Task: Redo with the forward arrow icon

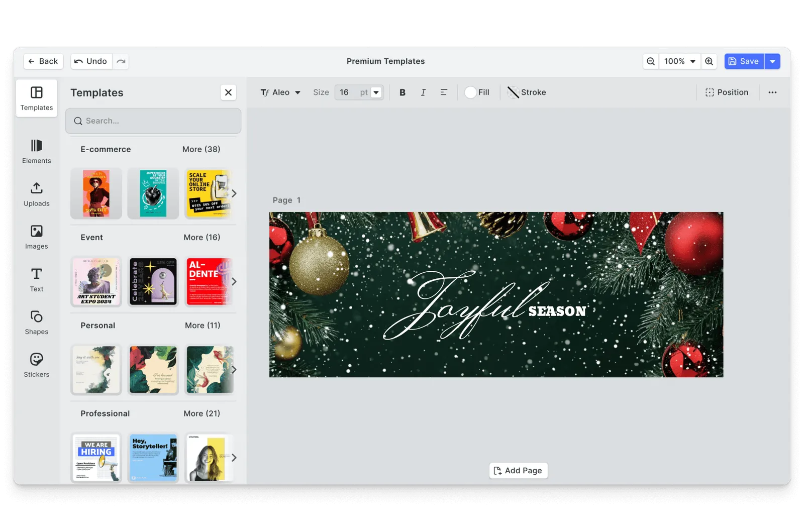Action: (121, 61)
